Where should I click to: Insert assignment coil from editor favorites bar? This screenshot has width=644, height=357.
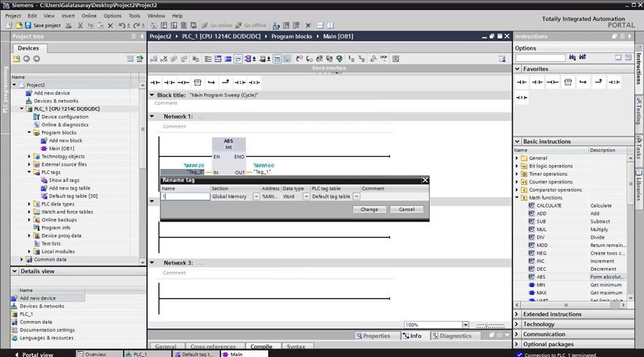tap(183, 83)
